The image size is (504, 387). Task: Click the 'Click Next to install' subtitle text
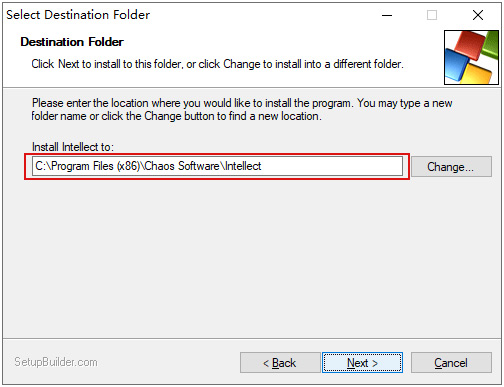tap(217, 64)
